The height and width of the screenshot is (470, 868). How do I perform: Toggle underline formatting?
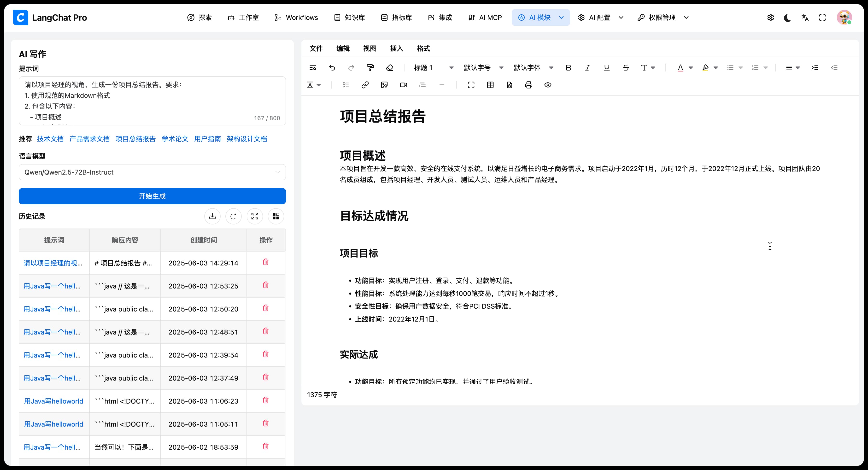click(607, 68)
